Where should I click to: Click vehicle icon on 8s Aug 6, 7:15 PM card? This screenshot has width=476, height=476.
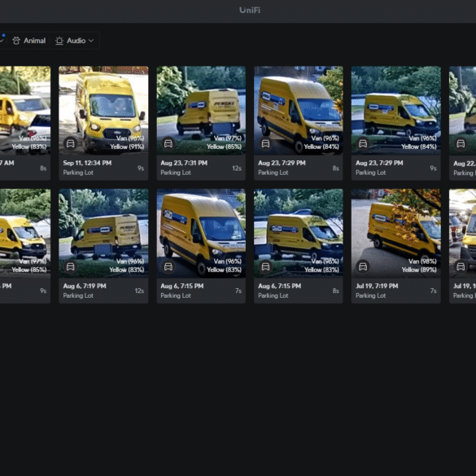(x=265, y=267)
